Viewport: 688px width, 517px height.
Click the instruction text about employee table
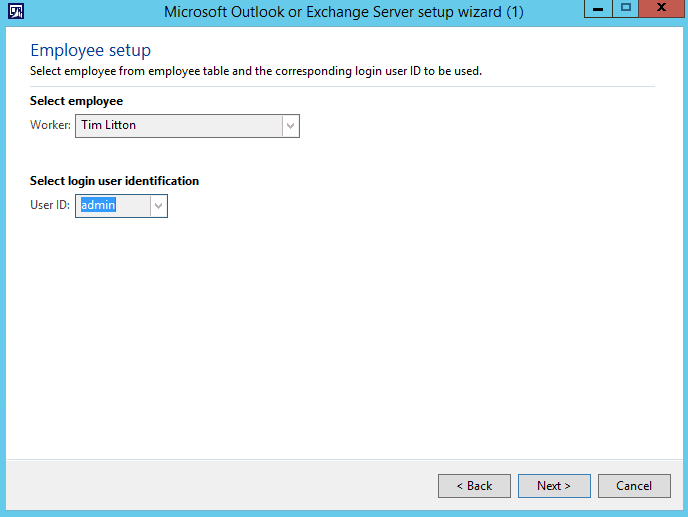(256, 71)
